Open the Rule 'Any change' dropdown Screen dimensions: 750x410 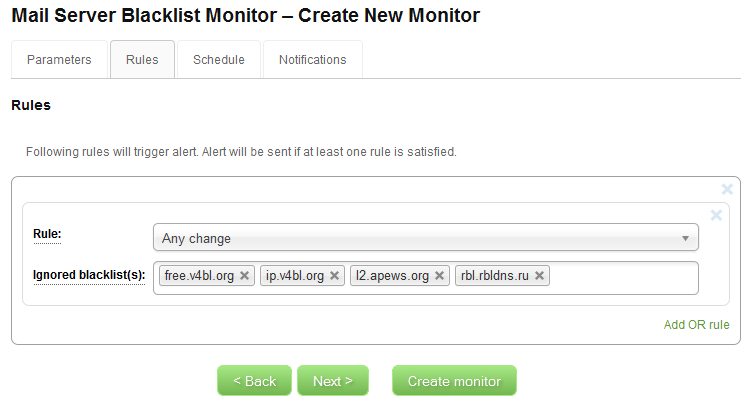[x=420, y=238]
